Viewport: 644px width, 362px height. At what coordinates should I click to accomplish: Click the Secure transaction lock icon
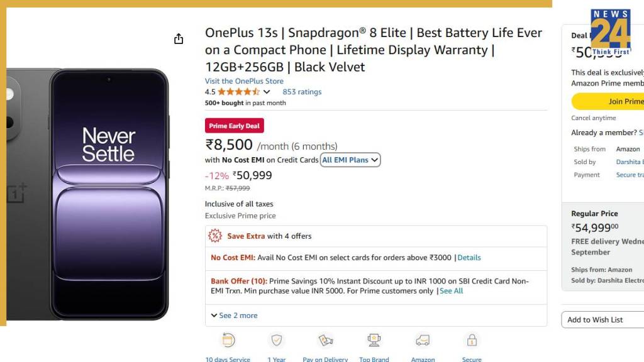pyautogui.click(x=472, y=341)
